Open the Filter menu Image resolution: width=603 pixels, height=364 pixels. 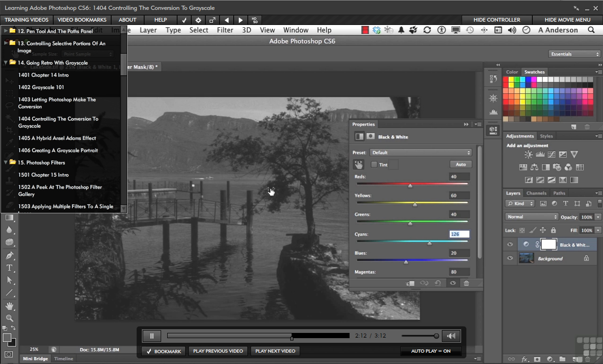coord(225,30)
